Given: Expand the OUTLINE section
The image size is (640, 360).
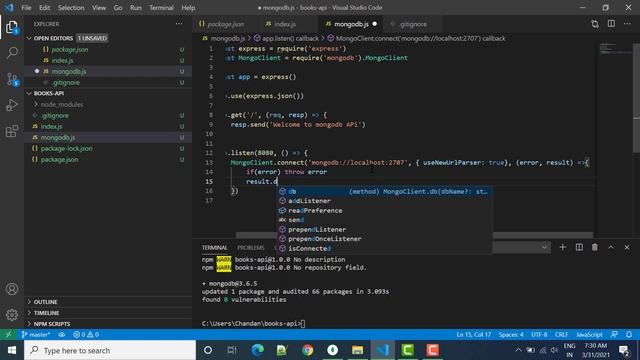Looking at the screenshot, I should pyautogui.click(x=108, y=302).
